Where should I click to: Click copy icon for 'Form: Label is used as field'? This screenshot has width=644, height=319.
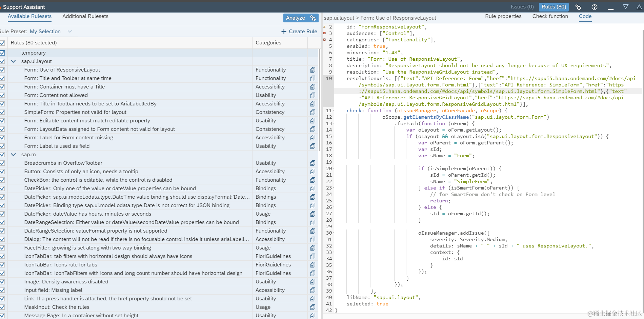(x=313, y=146)
